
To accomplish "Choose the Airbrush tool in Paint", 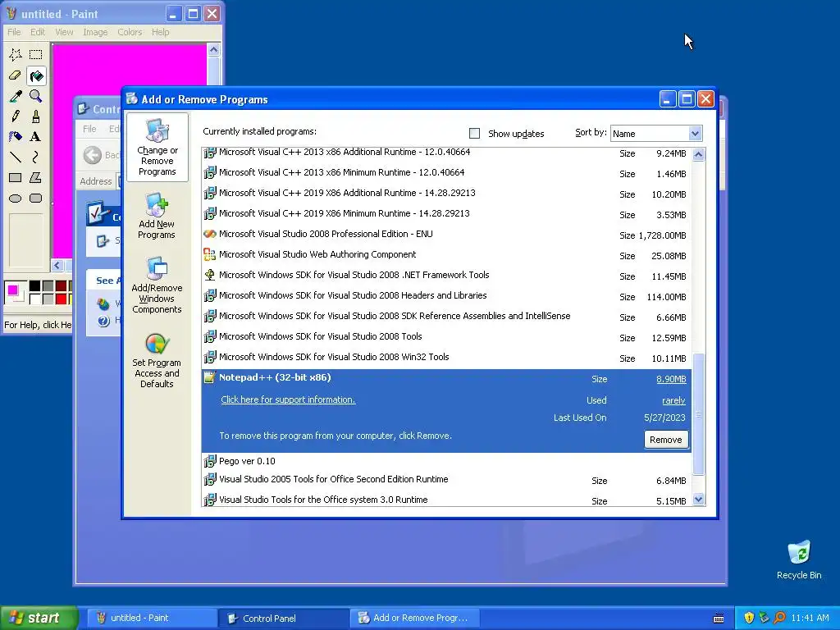I will (16, 137).
